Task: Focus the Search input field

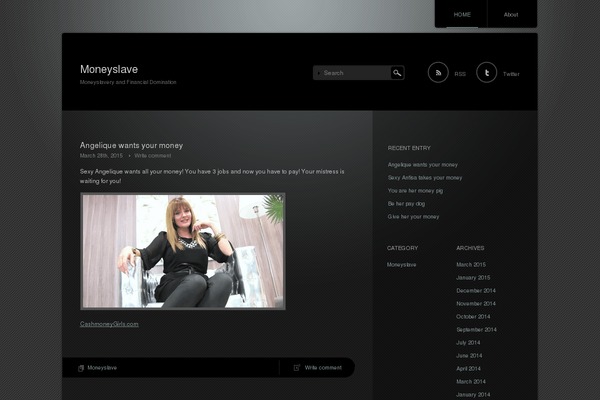Action: (352, 73)
